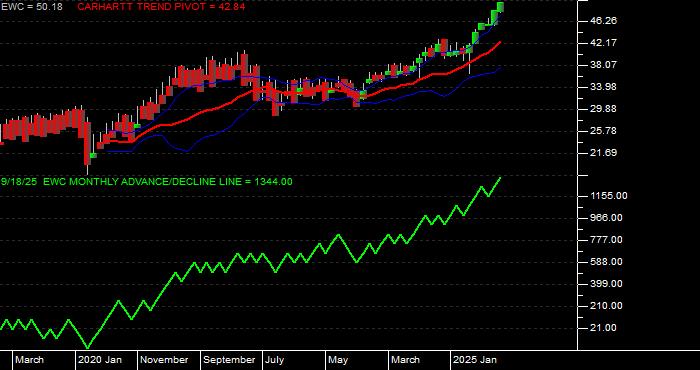Select the September timeline marker
Screen dimensions: 700x370
tap(229, 360)
